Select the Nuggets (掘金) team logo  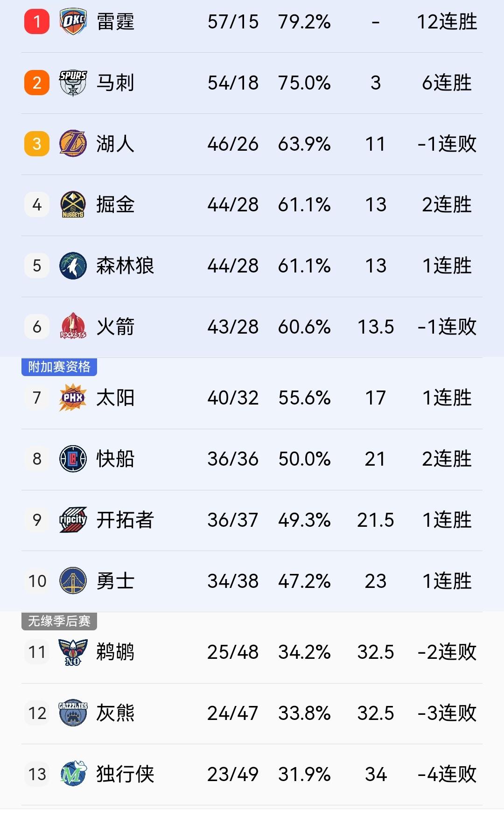(x=73, y=204)
